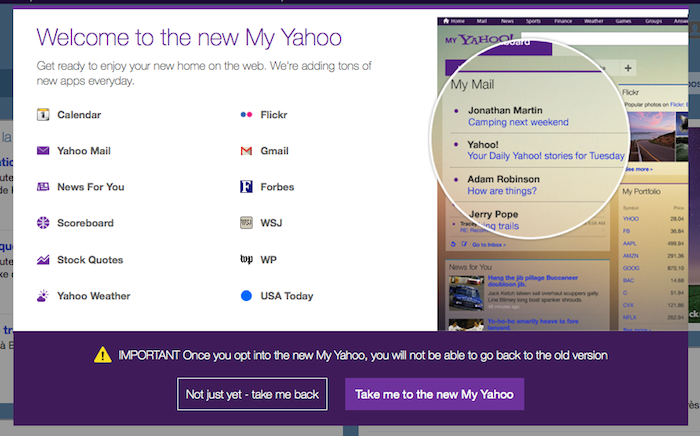Screen dimensions: 700x436
Task: Select Groups in the preview navigation bar
Action: coord(653,21)
